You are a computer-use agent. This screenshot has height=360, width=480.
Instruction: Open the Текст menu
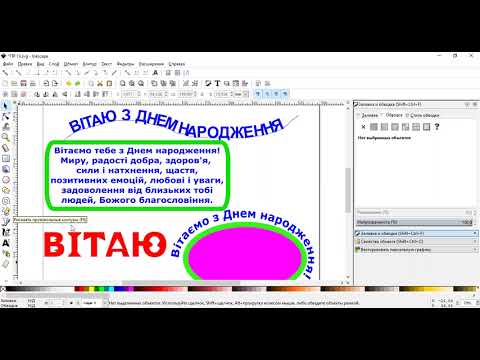pos(107,64)
